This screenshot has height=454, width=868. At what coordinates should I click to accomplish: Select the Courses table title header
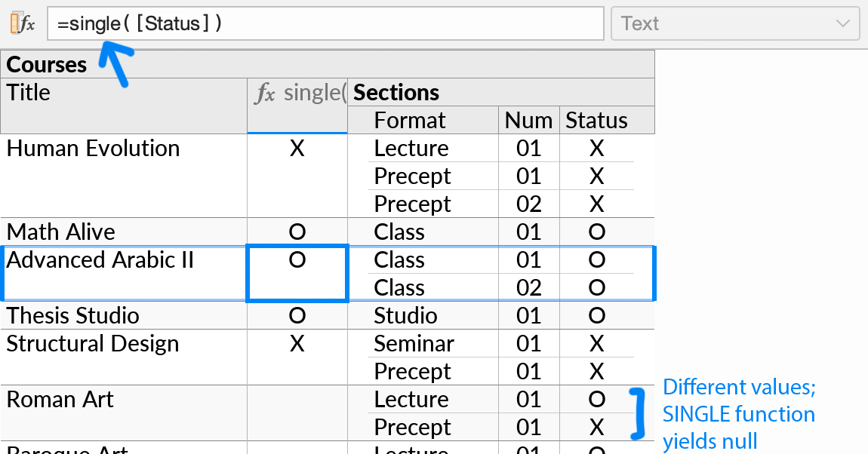click(x=47, y=64)
